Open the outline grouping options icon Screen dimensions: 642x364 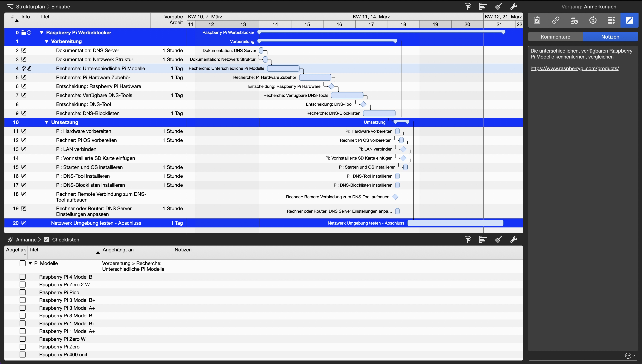[483, 7]
